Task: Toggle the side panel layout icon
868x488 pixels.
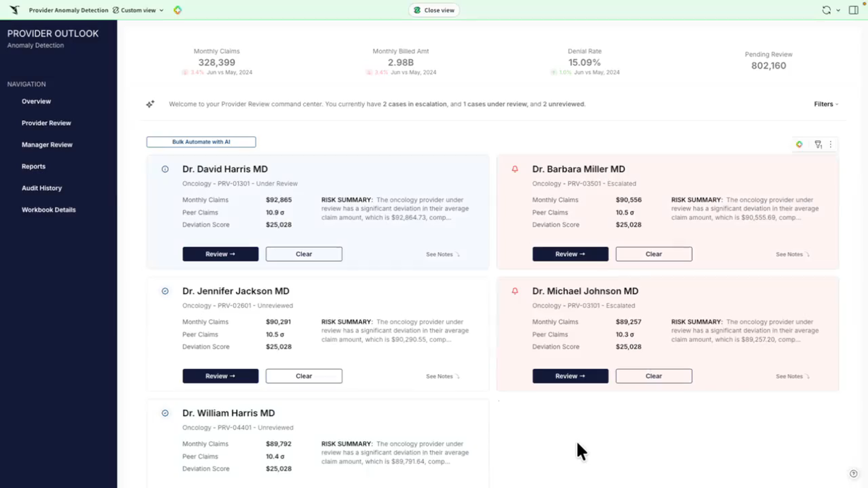Action: point(854,10)
